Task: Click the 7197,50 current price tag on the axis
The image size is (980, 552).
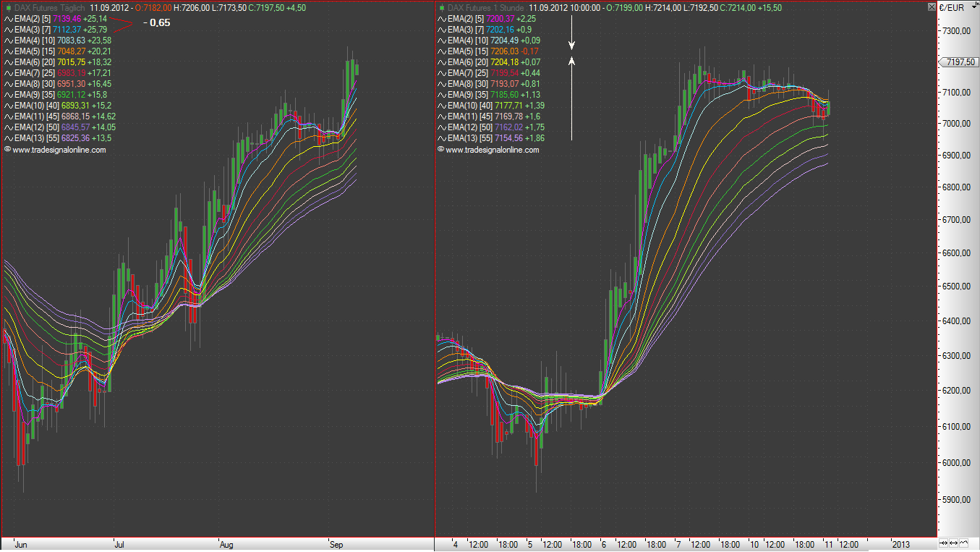Action: [958, 64]
